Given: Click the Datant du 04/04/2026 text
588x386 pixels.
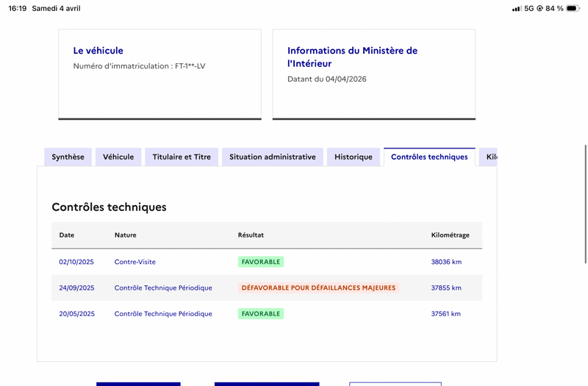Looking at the screenshot, I should pyautogui.click(x=327, y=79).
